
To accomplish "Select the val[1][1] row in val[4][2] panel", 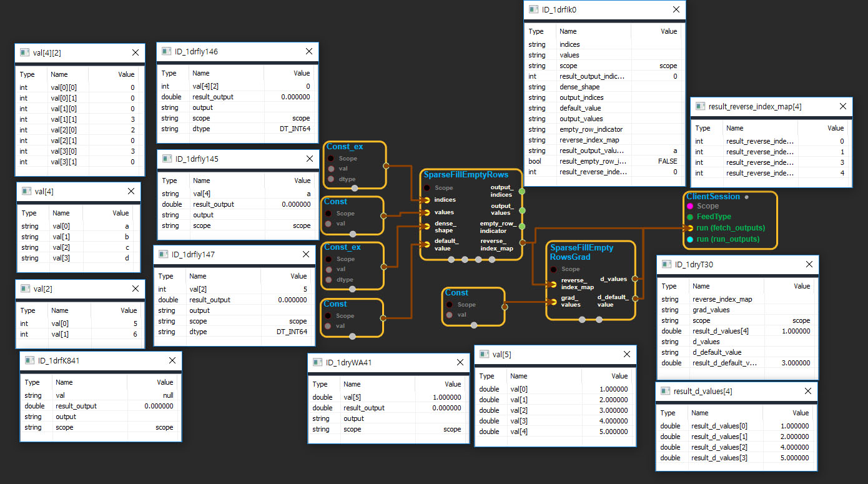I will 80,119.
